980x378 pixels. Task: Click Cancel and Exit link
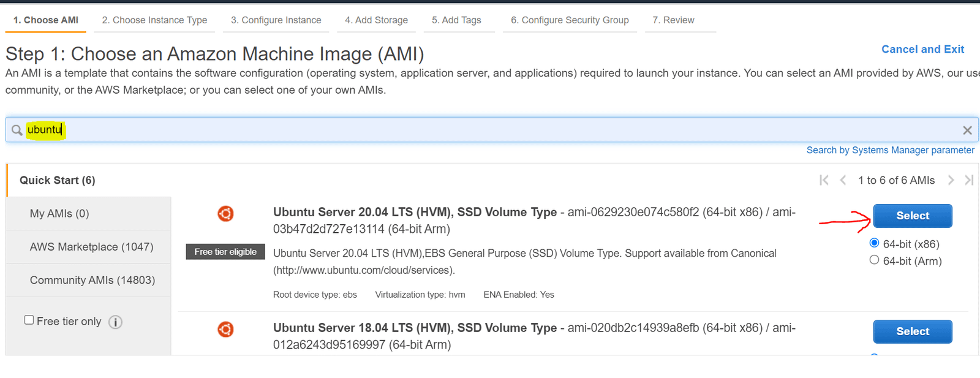tap(922, 49)
